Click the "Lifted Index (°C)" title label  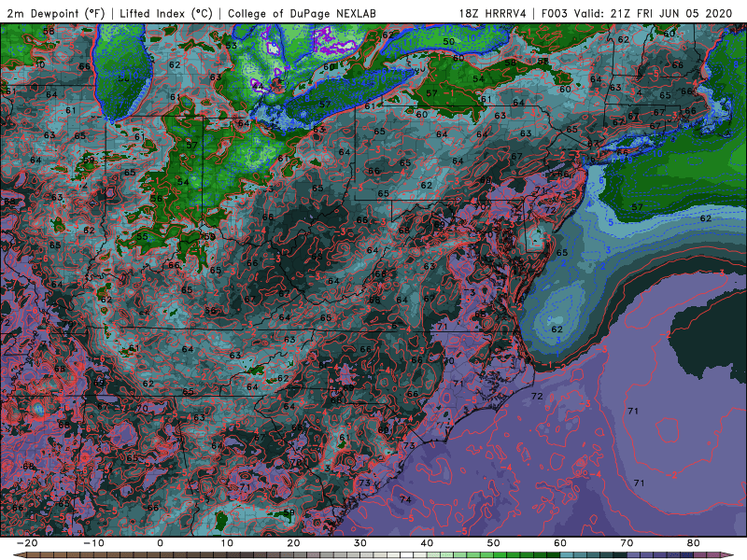click(166, 14)
